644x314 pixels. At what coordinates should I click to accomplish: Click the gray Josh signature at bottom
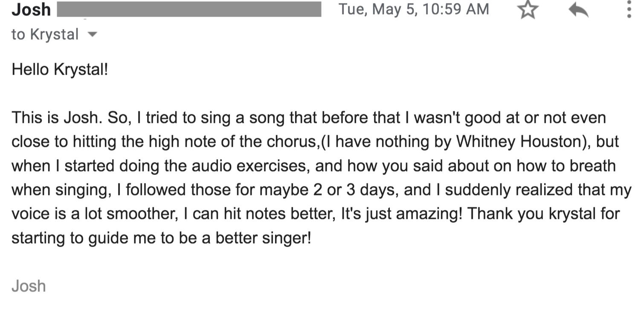29,286
